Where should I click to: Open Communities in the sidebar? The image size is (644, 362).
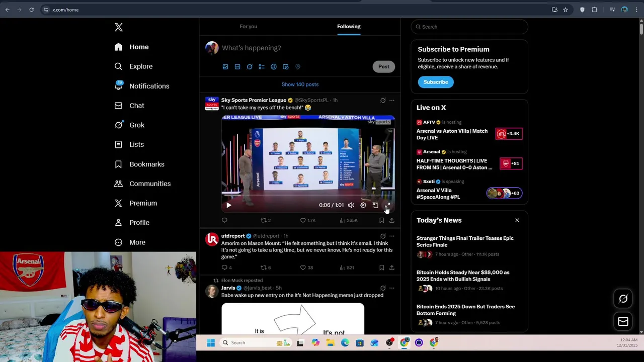tap(142, 184)
